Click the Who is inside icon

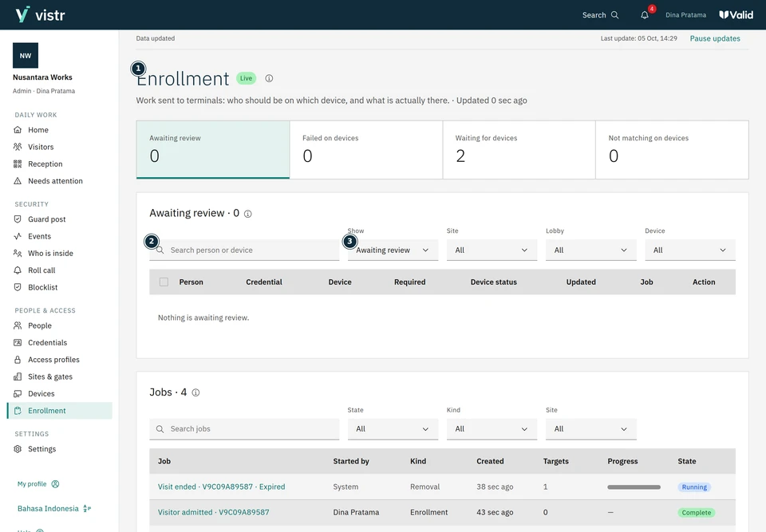[x=18, y=253]
